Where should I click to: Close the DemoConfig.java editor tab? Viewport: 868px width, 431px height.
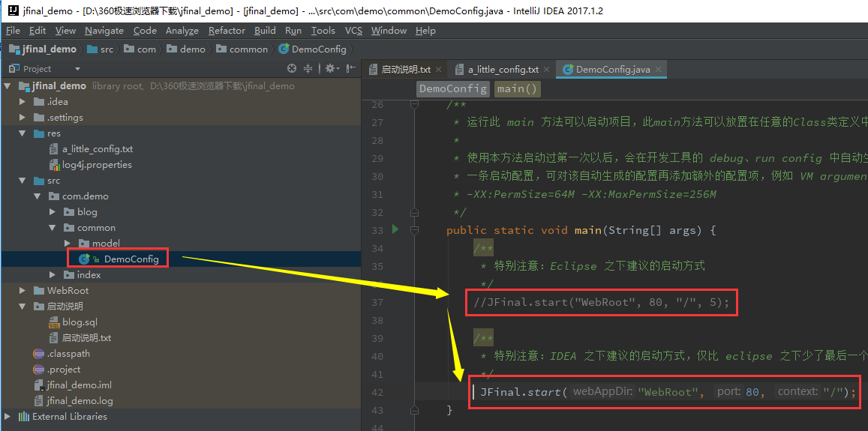(x=658, y=70)
